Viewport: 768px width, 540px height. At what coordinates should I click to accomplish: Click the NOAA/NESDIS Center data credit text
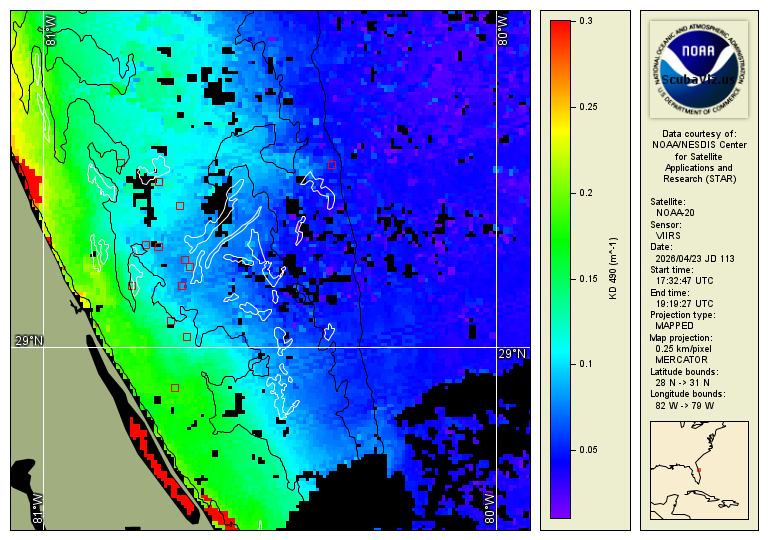699,145
